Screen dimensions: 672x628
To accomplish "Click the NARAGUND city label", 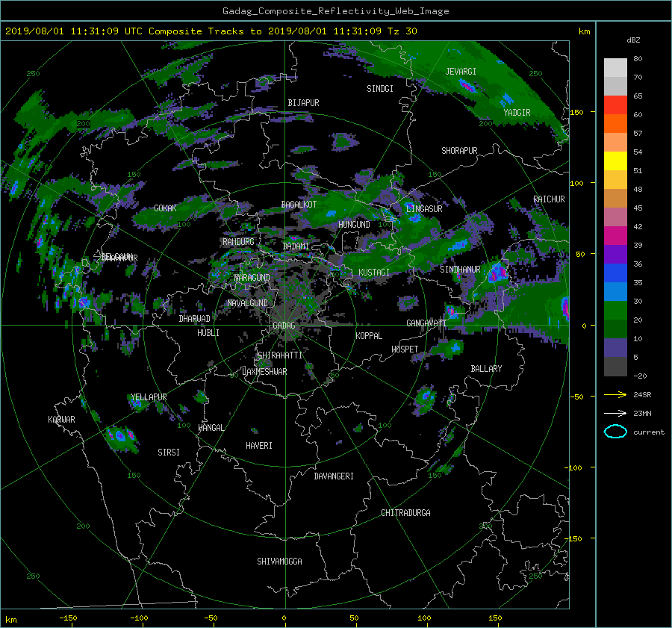I will (x=252, y=278).
